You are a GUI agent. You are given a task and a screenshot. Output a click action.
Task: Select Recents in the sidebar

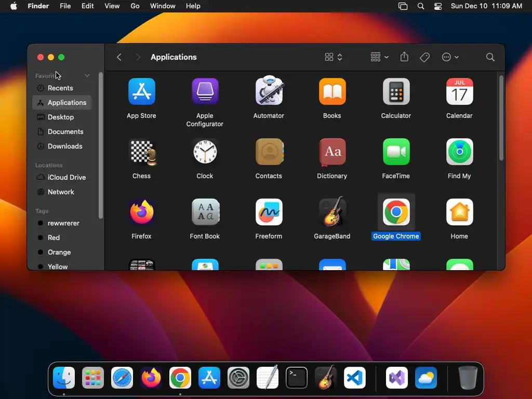click(x=62, y=88)
